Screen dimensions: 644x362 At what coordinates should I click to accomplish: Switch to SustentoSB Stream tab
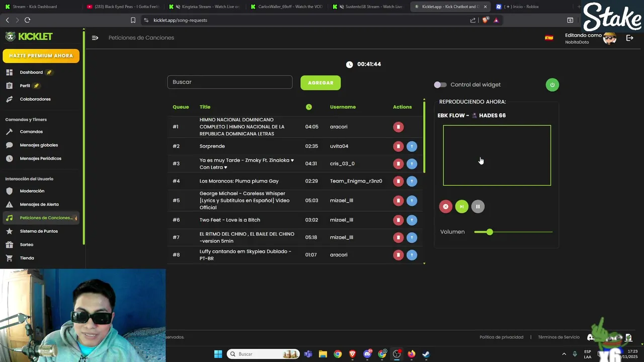tap(368, 7)
